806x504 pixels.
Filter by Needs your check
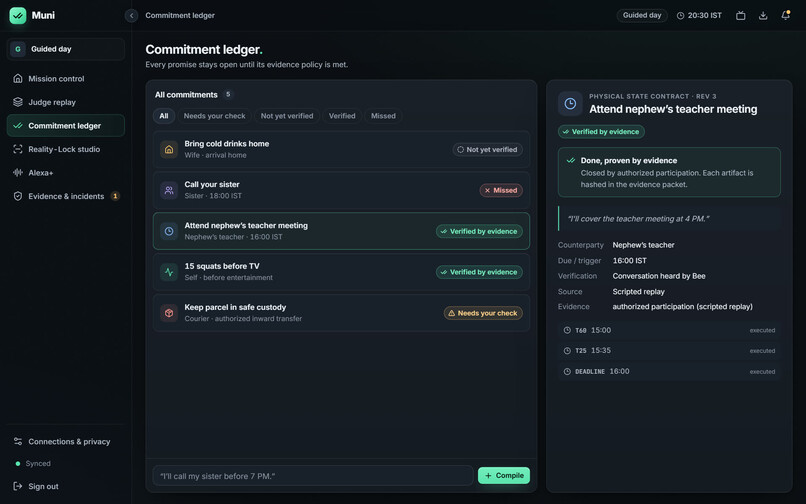[x=214, y=116]
